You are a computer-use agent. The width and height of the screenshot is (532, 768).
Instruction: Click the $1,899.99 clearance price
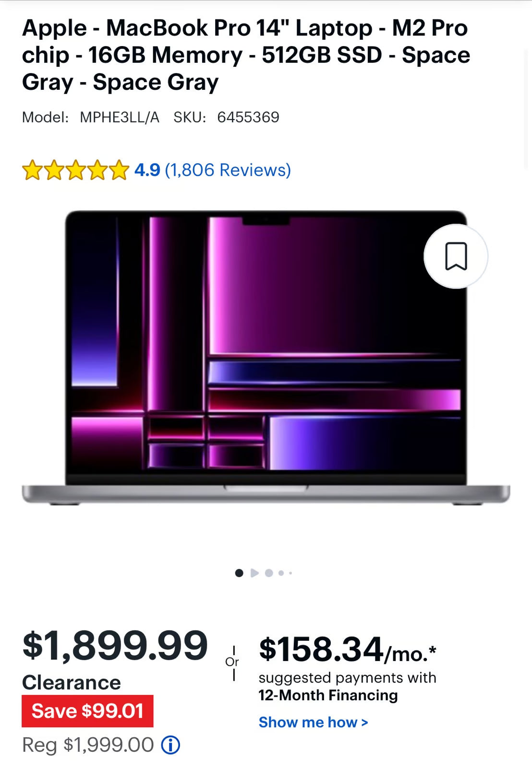(115, 645)
